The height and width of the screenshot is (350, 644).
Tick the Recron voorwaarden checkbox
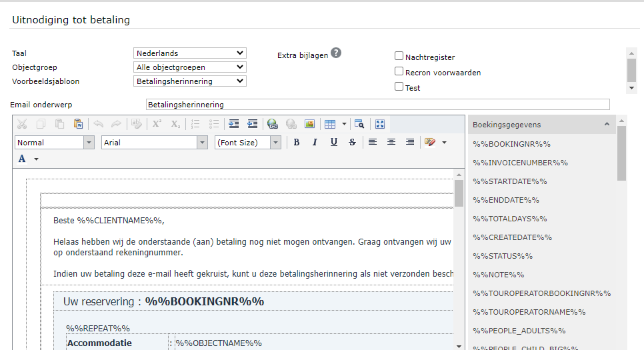tap(399, 71)
